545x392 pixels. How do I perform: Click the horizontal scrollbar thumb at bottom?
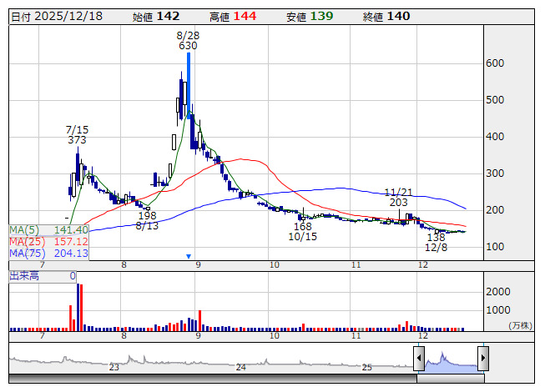pos(451,379)
